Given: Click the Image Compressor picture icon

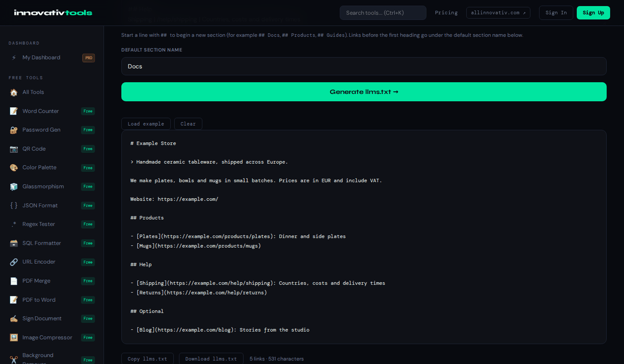Looking at the screenshot, I should tap(14, 337).
